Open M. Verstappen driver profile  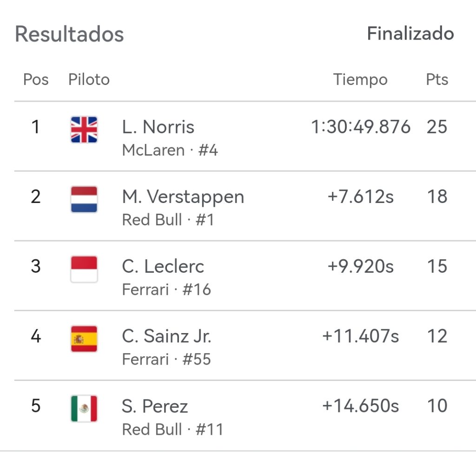click(183, 197)
